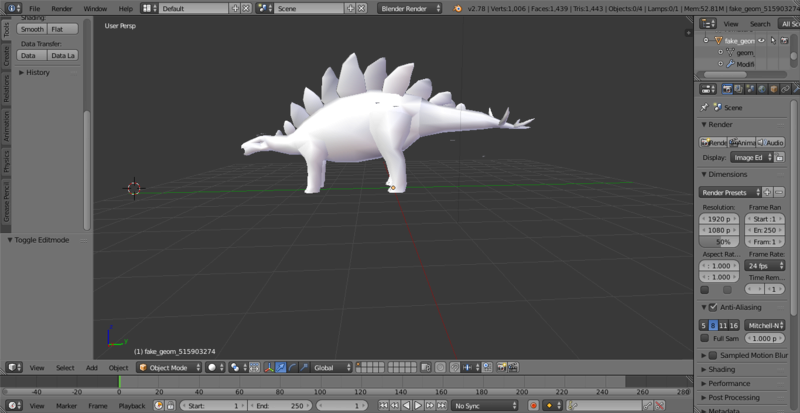The image size is (800, 413).
Task: Open the No Sync dropdown
Action: point(484,406)
